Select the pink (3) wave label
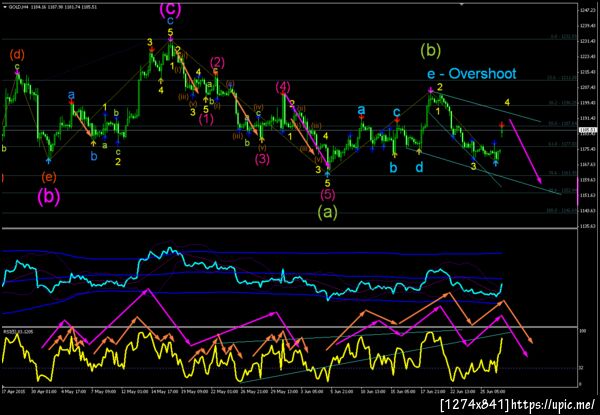 coord(262,159)
